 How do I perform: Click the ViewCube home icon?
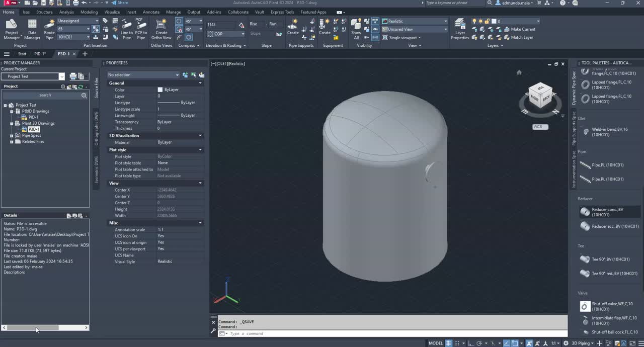[519, 72]
